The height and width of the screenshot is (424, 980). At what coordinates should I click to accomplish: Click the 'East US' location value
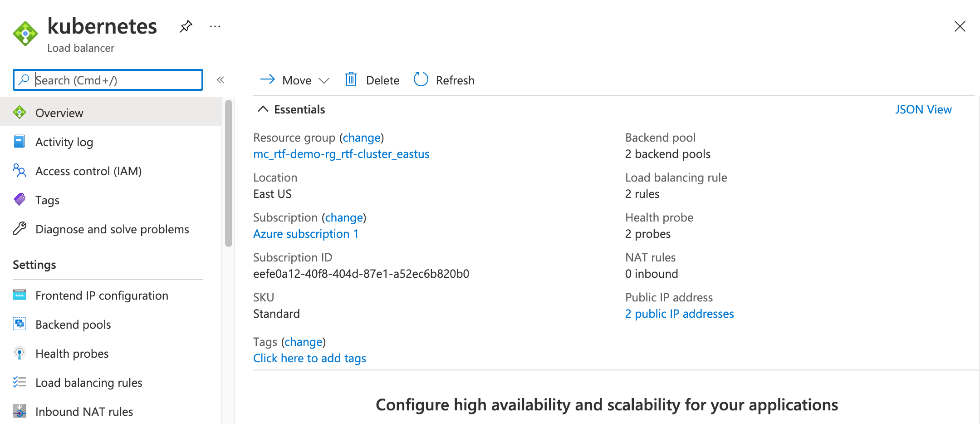click(x=272, y=194)
